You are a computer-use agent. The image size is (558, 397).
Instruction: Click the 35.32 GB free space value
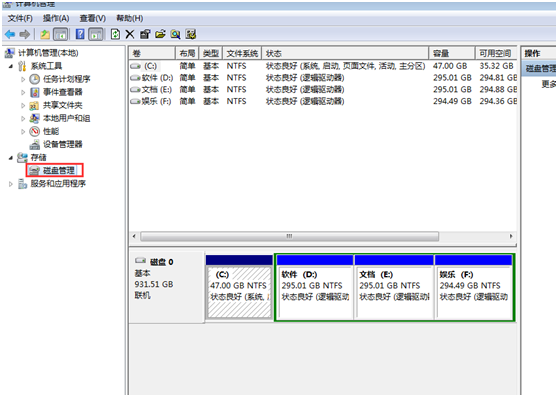496,66
